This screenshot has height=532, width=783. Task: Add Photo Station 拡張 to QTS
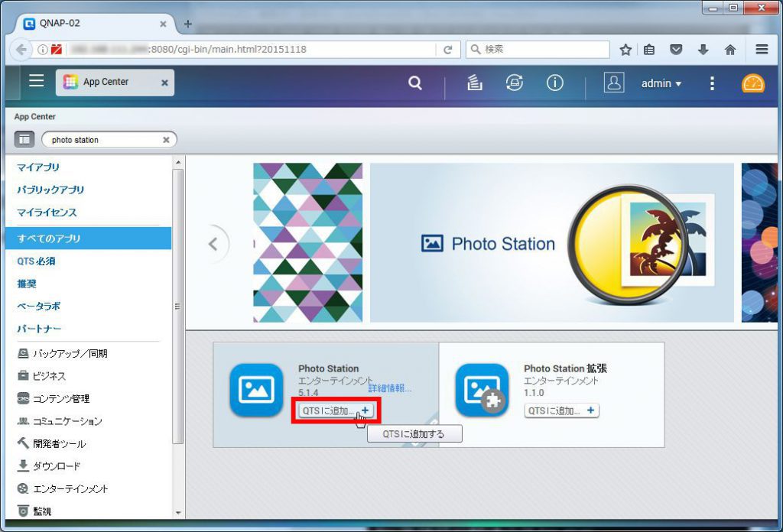(x=561, y=410)
